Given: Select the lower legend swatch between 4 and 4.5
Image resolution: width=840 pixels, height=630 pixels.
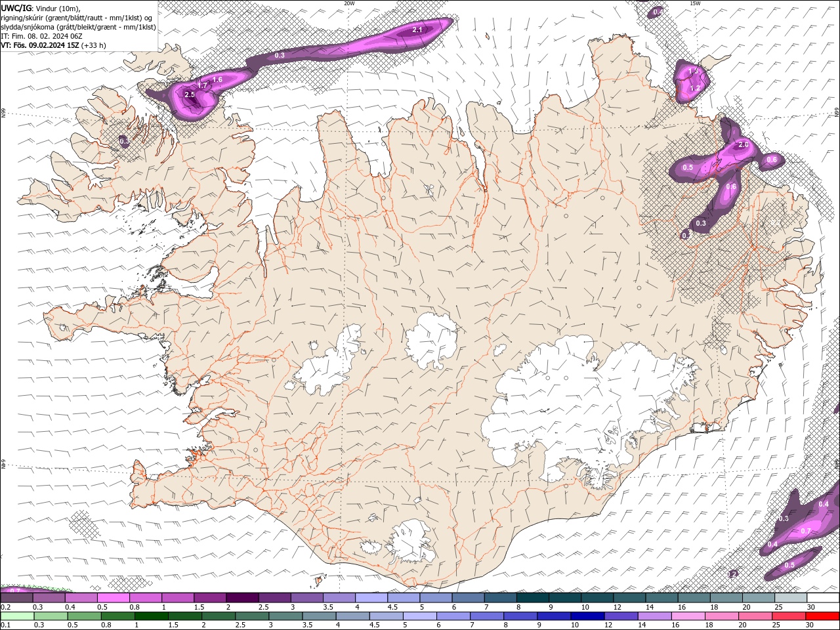Looking at the screenshot, I should [352, 616].
